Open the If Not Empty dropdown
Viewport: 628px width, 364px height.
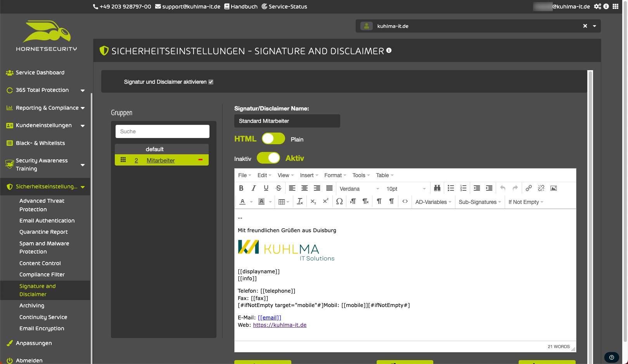coord(526,202)
